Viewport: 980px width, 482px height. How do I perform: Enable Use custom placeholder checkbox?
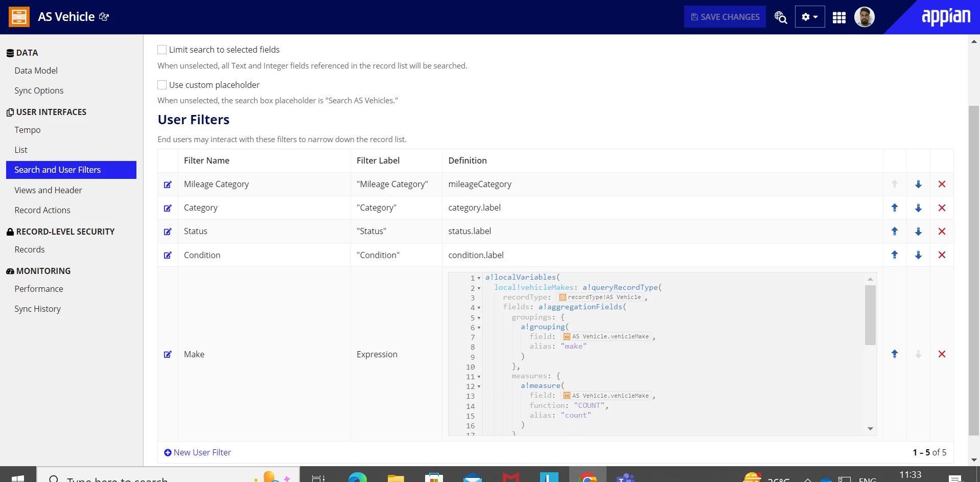(162, 85)
